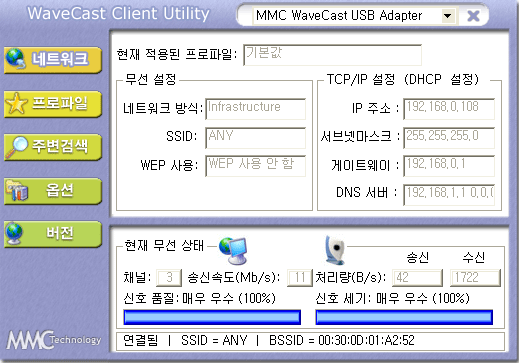Click the status bar SSID = ANY text

(214, 341)
